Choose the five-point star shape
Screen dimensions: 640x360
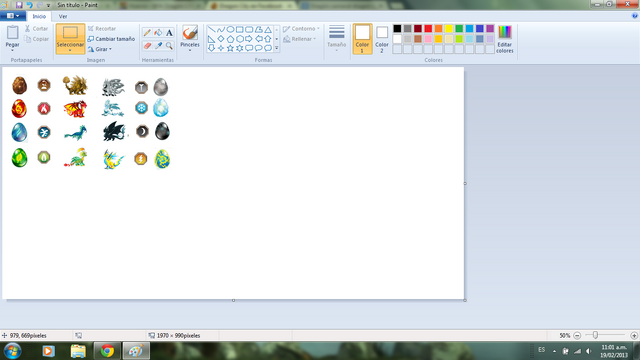coord(230,48)
